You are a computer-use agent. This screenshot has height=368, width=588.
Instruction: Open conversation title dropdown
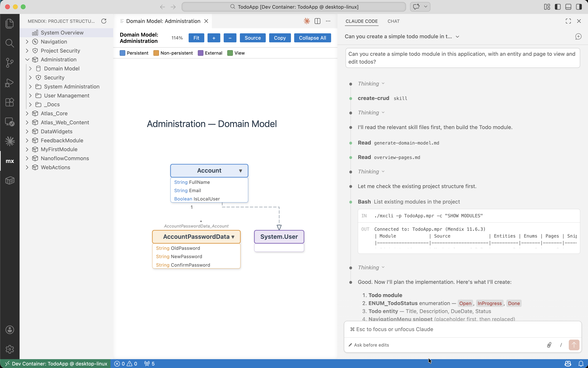(x=457, y=37)
